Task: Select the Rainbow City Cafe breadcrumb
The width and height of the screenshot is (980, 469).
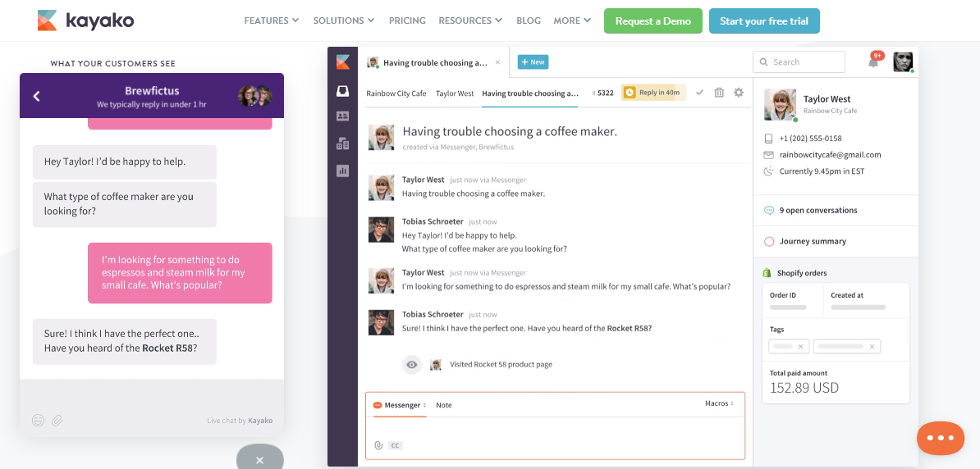Action: tap(396, 93)
